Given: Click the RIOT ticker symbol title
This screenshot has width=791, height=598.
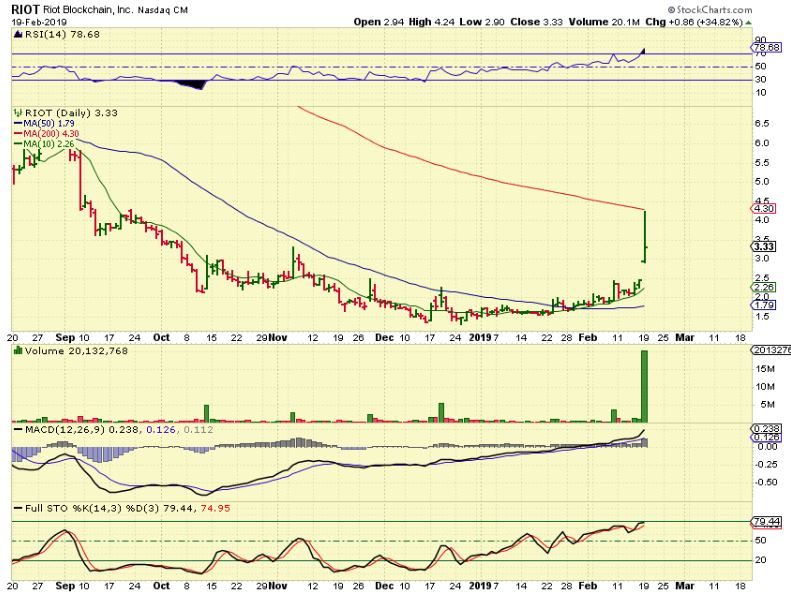Looking at the screenshot, I should 25,10.
